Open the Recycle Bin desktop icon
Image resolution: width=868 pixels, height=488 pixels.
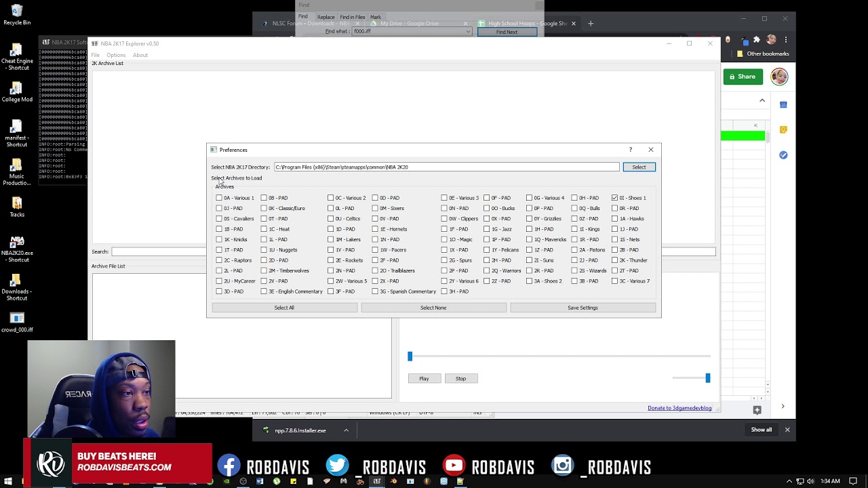click(17, 14)
